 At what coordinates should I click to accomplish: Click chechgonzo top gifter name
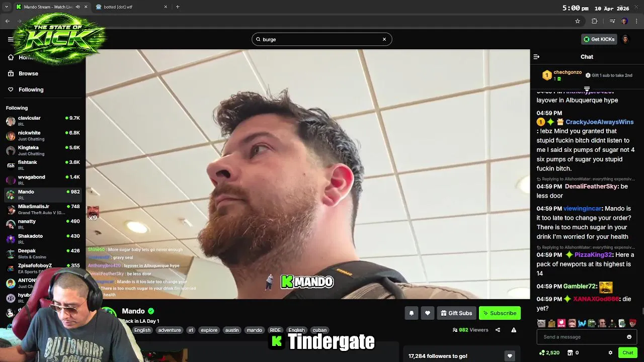pos(568,72)
